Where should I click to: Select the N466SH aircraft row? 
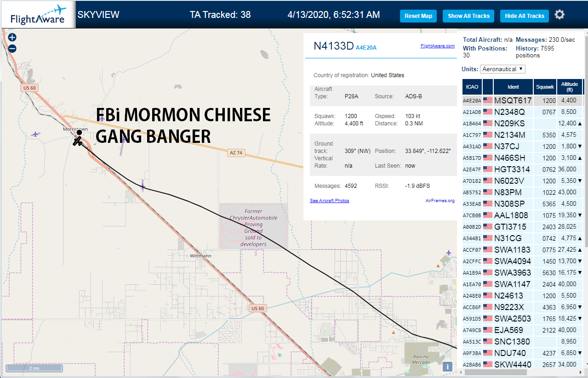tap(523, 158)
